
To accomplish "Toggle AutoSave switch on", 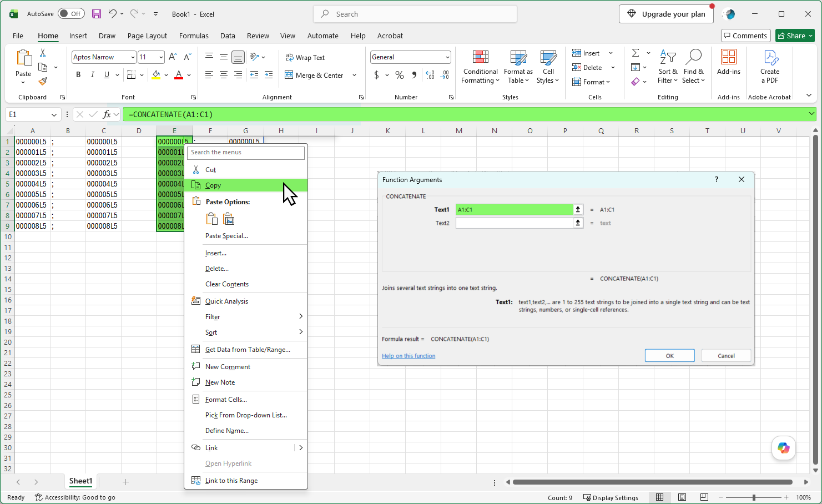I will (71, 14).
